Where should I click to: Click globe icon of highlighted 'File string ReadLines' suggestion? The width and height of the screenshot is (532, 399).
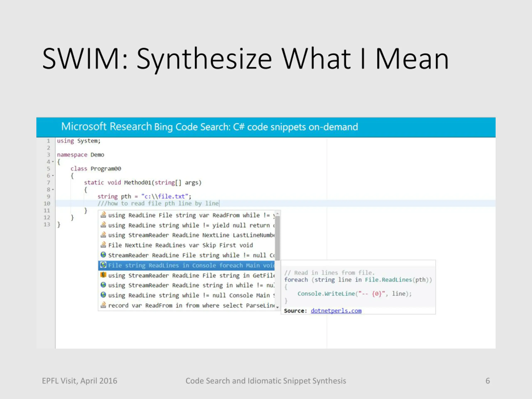click(103, 265)
